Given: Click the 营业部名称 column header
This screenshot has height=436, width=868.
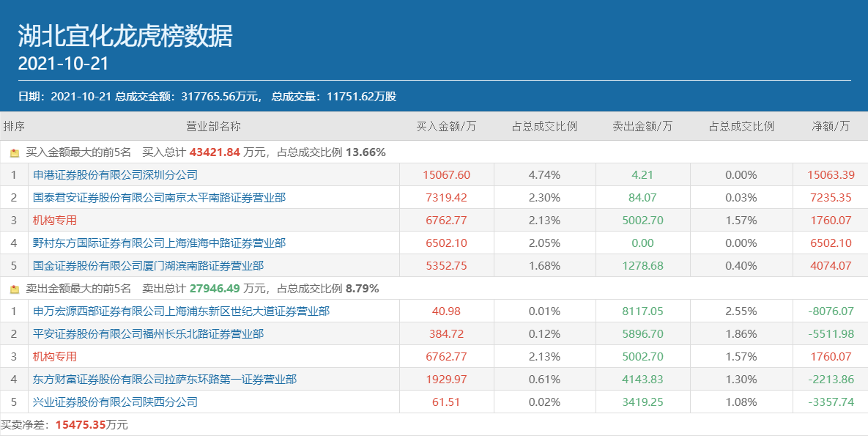Looking at the screenshot, I should (x=213, y=126).
